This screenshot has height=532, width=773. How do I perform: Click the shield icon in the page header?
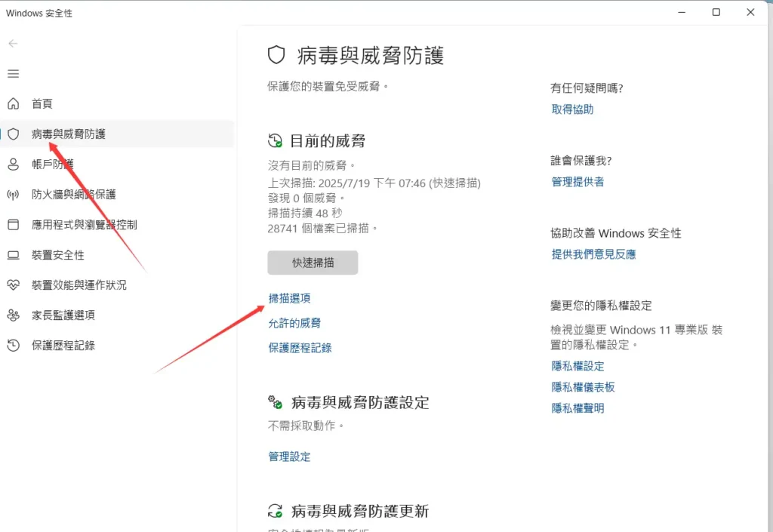coord(276,55)
